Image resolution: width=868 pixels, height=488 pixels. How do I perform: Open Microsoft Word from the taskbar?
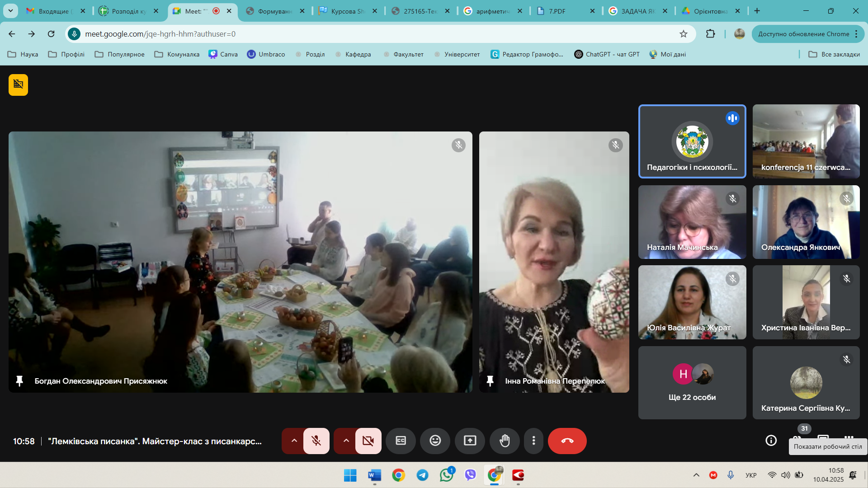click(x=374, y=475)
